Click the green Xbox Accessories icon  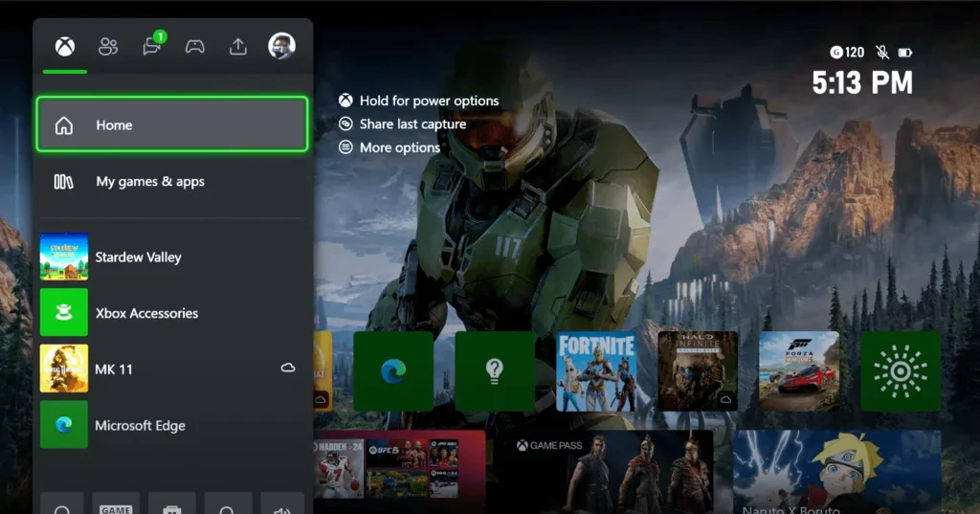[64, 313]
